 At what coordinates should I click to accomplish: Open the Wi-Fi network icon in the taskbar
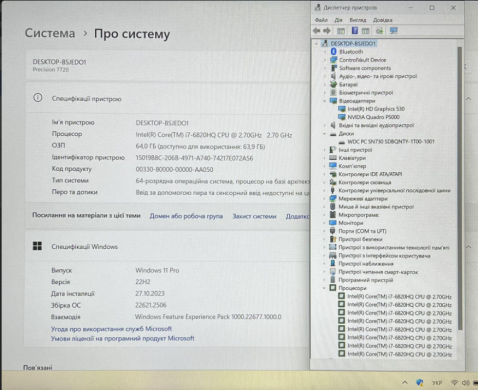[454, 383]
